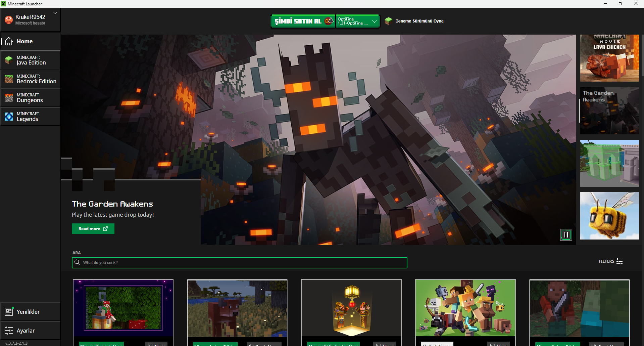
Task: Open the KrakeR9542 account menu chevron
Action: tap(55, 13)
